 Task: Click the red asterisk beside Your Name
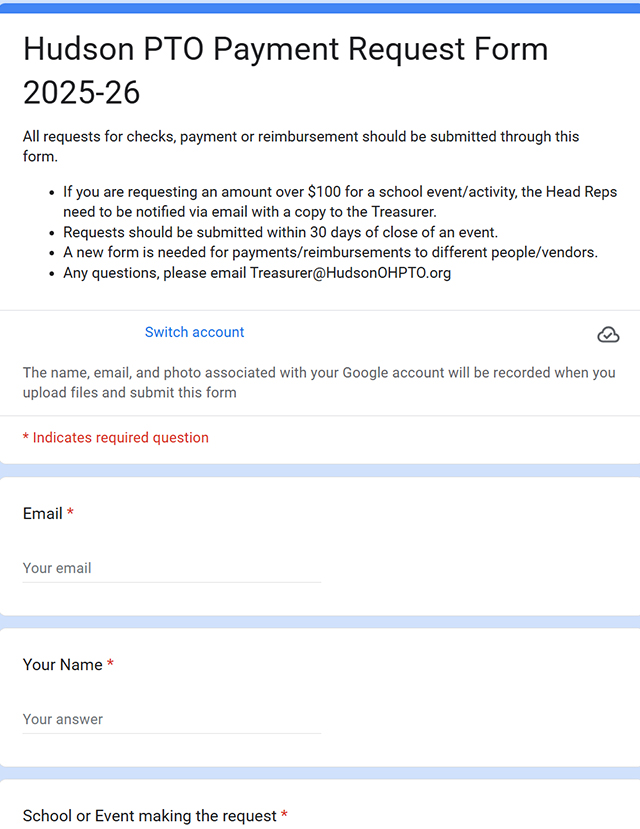(110, 664)
